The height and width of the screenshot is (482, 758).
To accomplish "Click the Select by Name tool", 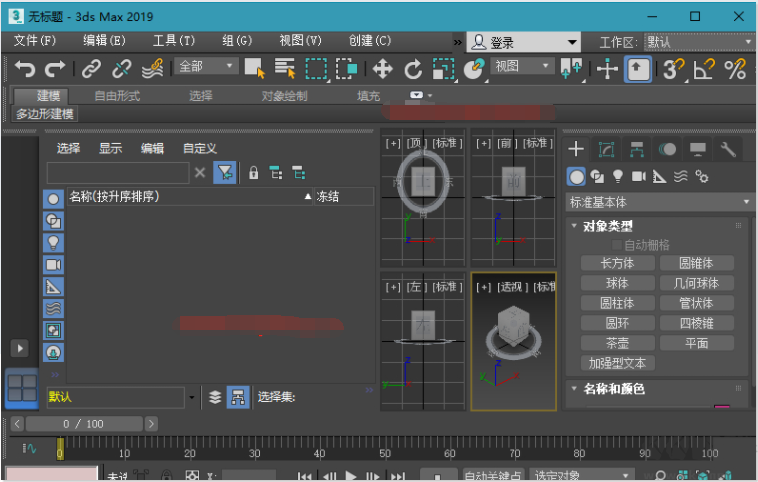I will click(x=285, y=68).
